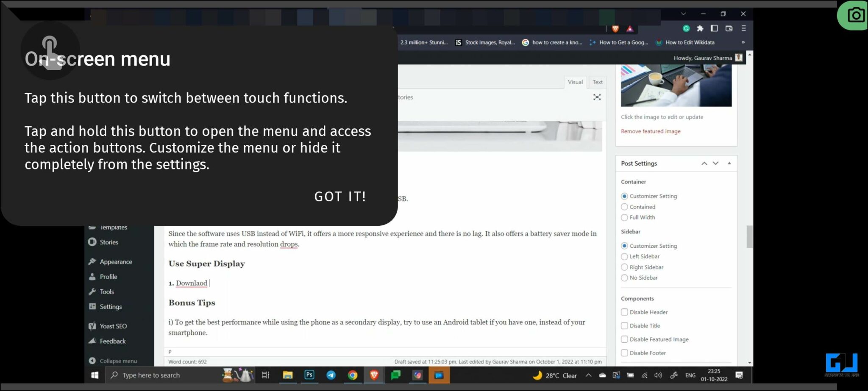Select Appearance in the WordPress sidebar

point(115,261)
